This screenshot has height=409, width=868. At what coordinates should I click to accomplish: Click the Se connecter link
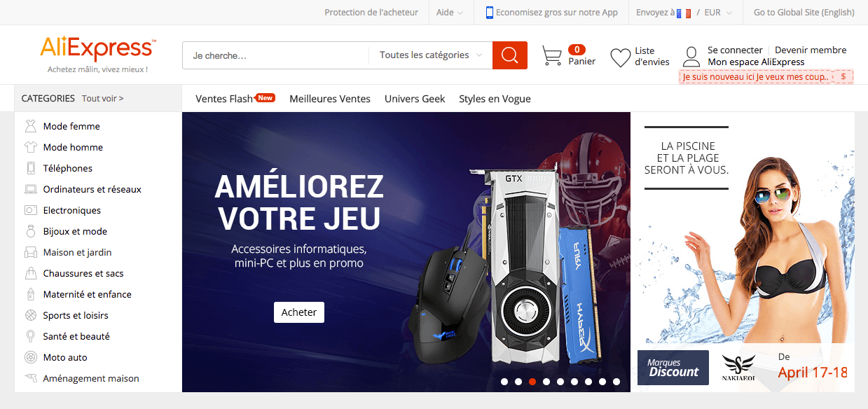pos(735,50)
